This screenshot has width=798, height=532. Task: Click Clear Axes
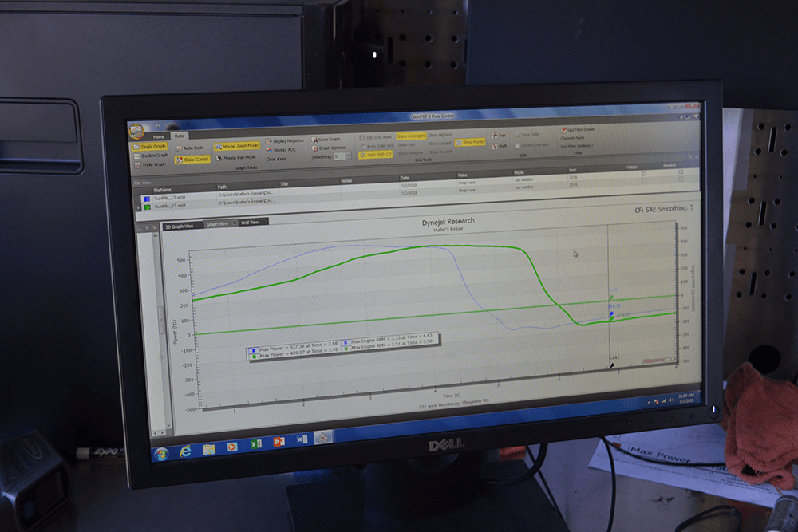[276, 160]
